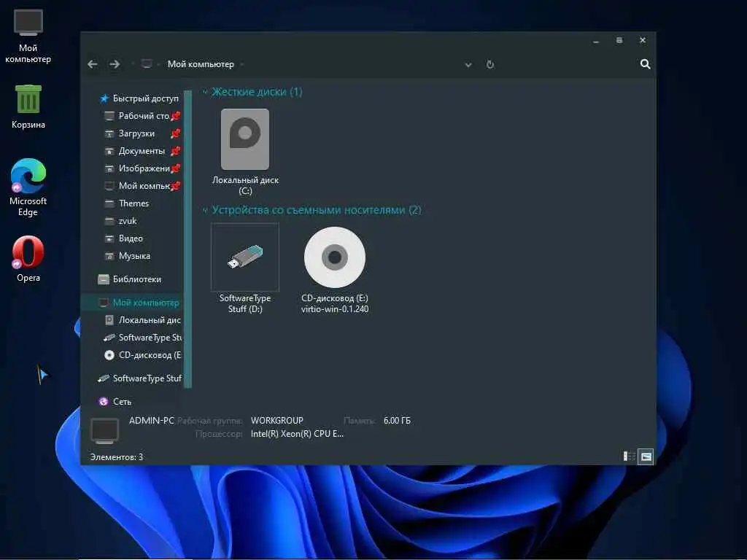Click Мой компьютер in the address bar

click(201, 64)
